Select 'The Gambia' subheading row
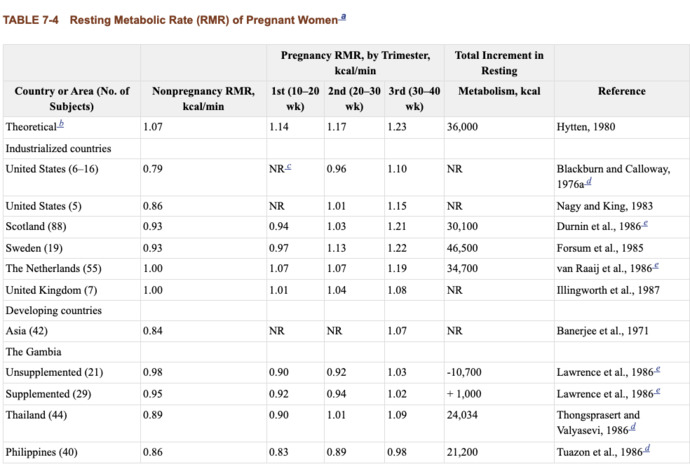The height and width of the screenshot is (469, 690). coord(33,352)
